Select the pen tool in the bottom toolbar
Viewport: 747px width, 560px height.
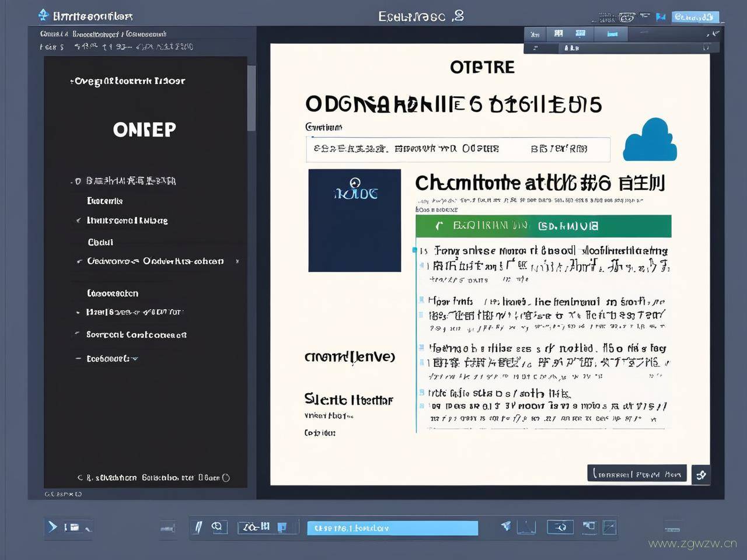(198, 527)
